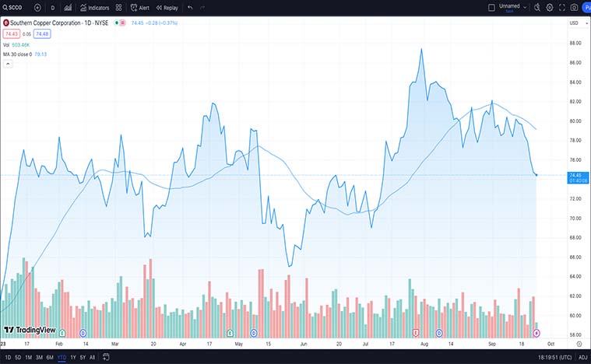Click the pink data mode icon in legend
The height and width of the screenshot is (364, 591).
click(122, 23)
